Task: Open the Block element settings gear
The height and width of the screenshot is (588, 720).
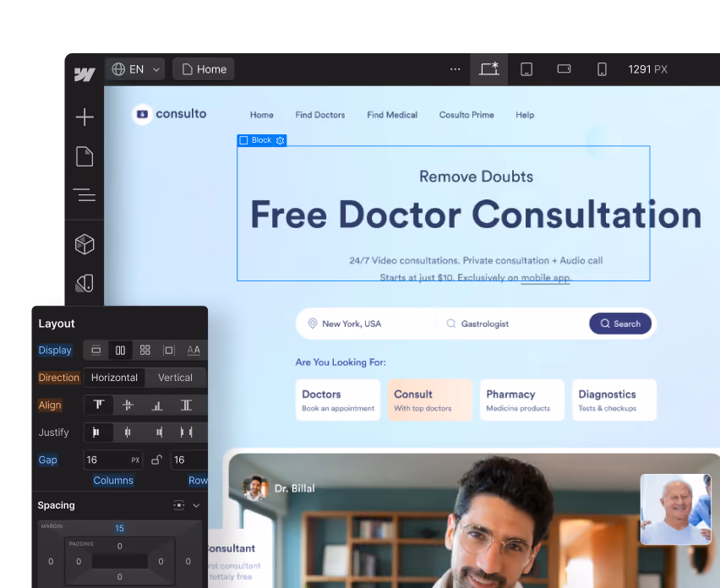Action: click(280, 140)
